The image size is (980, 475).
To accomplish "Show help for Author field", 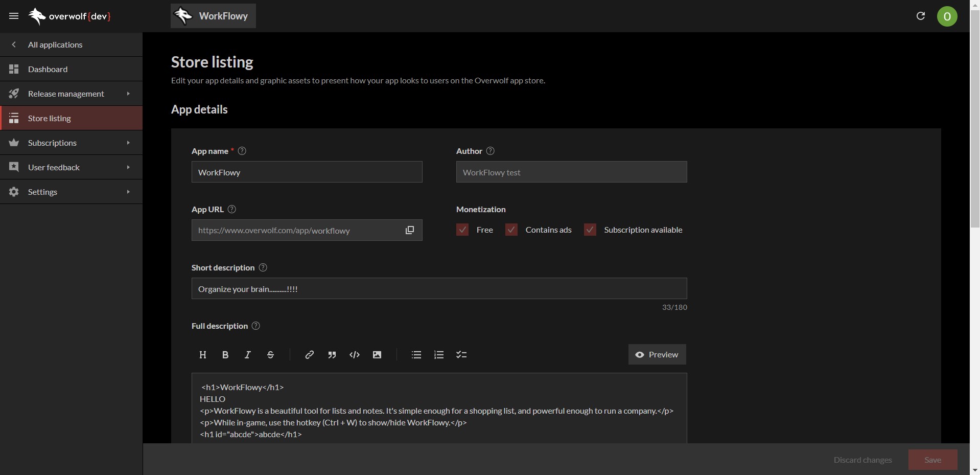I will (x=491, y=151).
